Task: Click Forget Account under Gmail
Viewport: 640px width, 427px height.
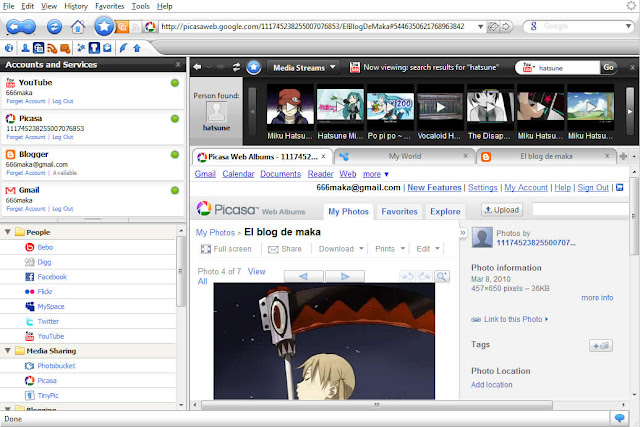Action: tap(26, 209)
